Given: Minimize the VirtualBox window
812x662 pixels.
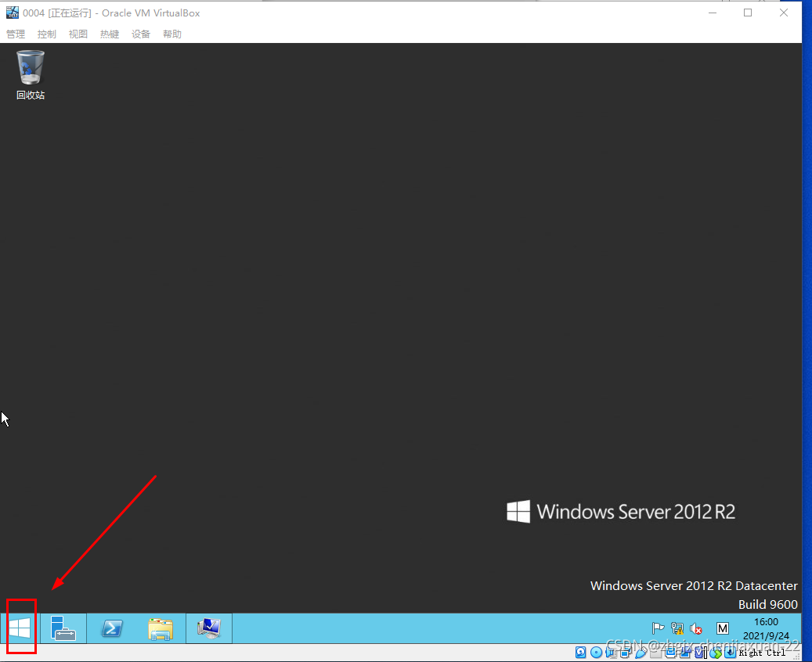Looking at the screenshot, I should [713, 13].
